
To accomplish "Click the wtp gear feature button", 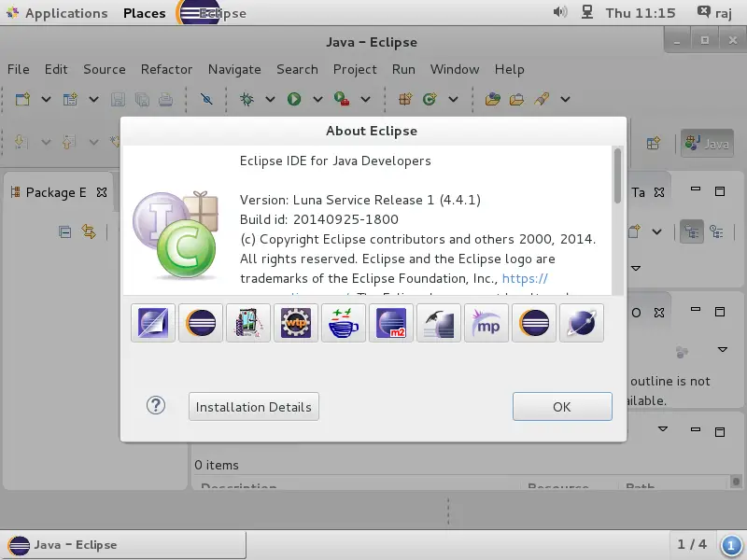I will click(x=296, y=323).
